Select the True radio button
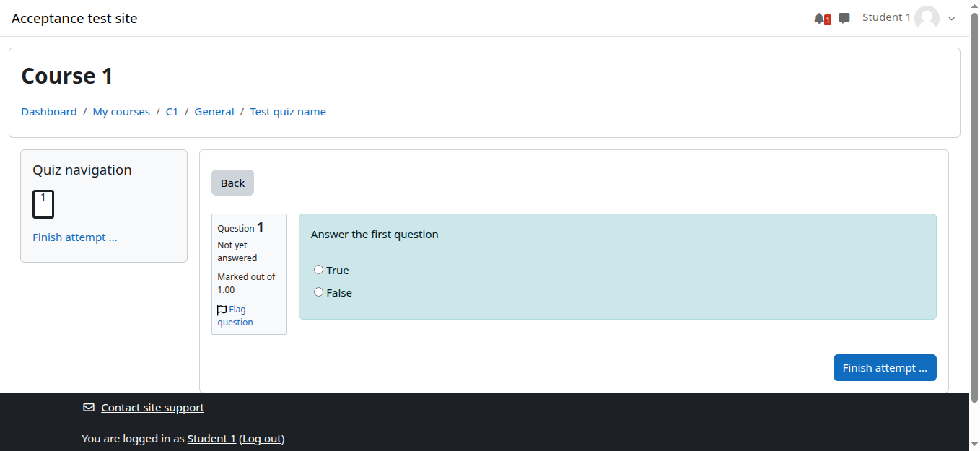 (x=319, y=270)
